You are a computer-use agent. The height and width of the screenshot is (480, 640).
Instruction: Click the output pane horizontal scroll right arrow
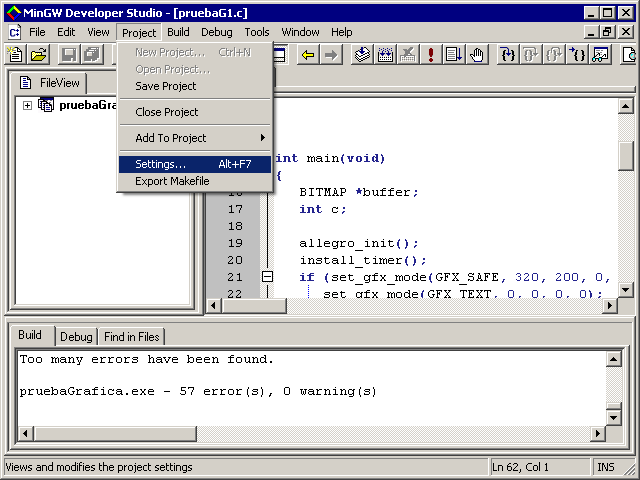coord(598,433)
